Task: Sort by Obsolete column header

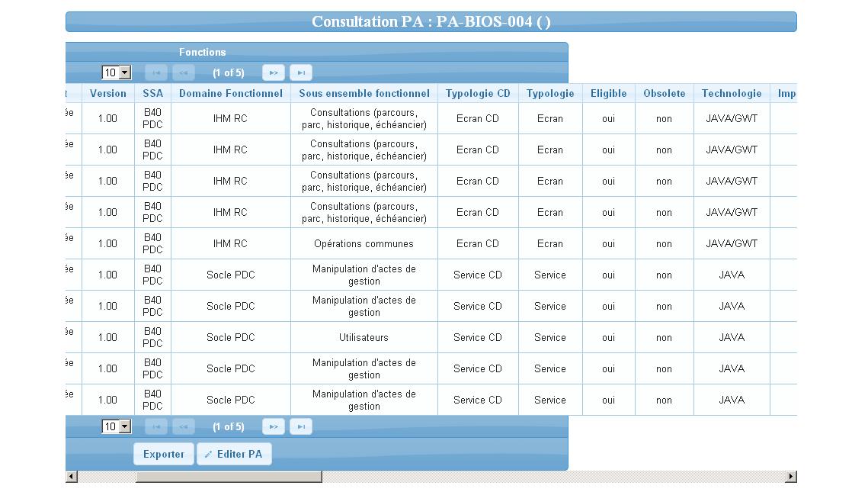Action: tap(665, 93)
